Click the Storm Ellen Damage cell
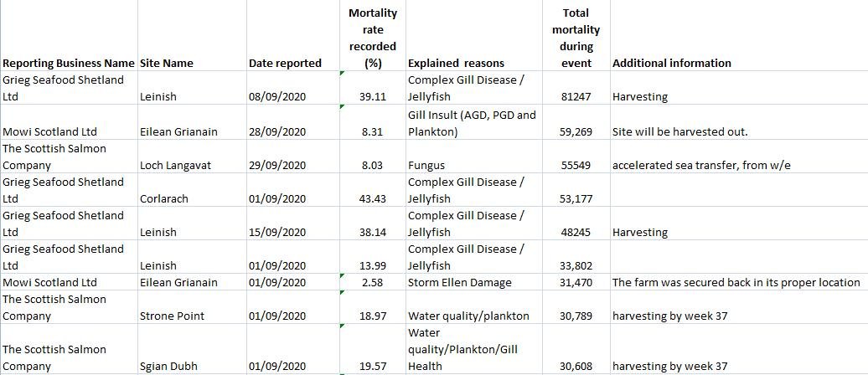Viewport: 868px width, 375px height. tap(459, 282)
